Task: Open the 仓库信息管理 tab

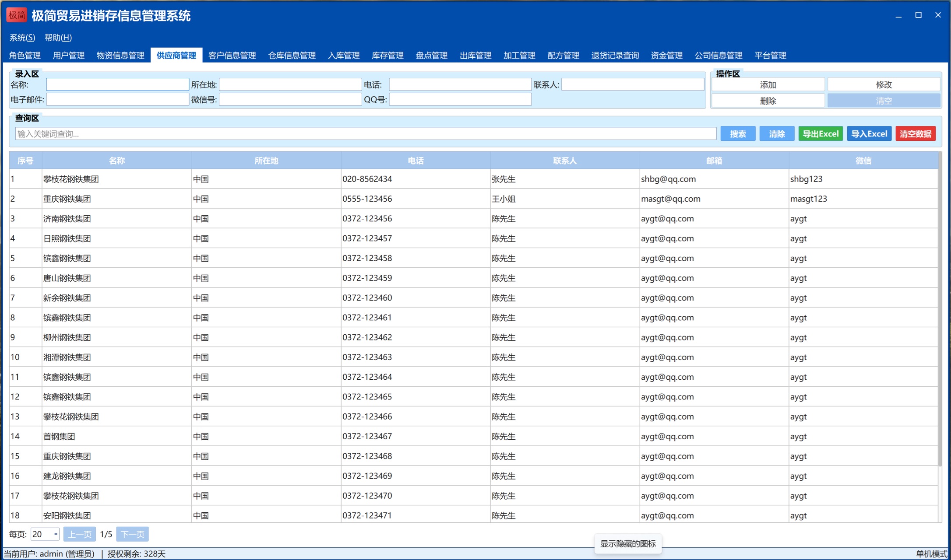Action: pyautogui.click(x=292, y=56)
